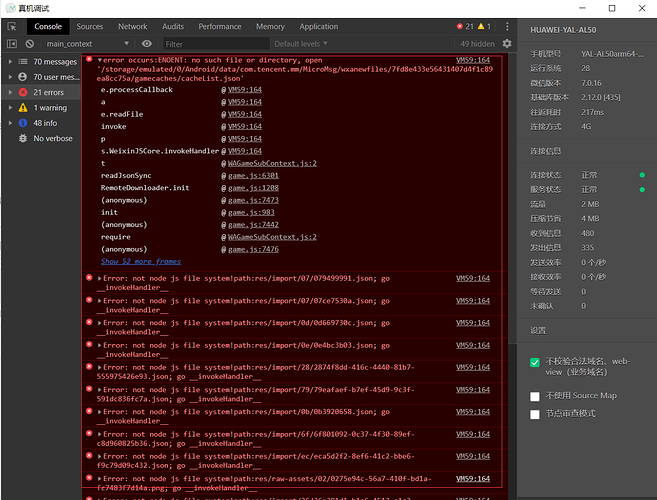Screen dimensions: 657x500
Task: Click the red error count badge 21
Action: [465, 26]
